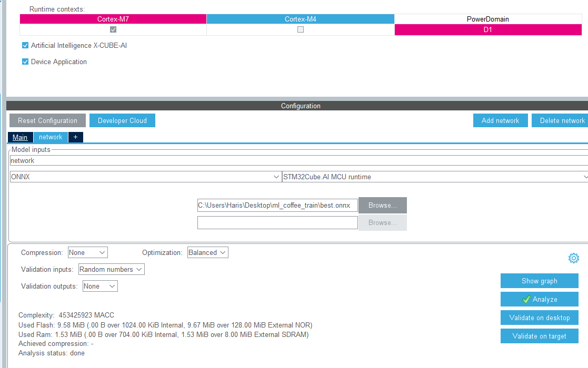This screenshot has width=588, height=368.
Task: Uncheck the Cortex-M7 runtime context checkbox
Action: coord(113,29)
